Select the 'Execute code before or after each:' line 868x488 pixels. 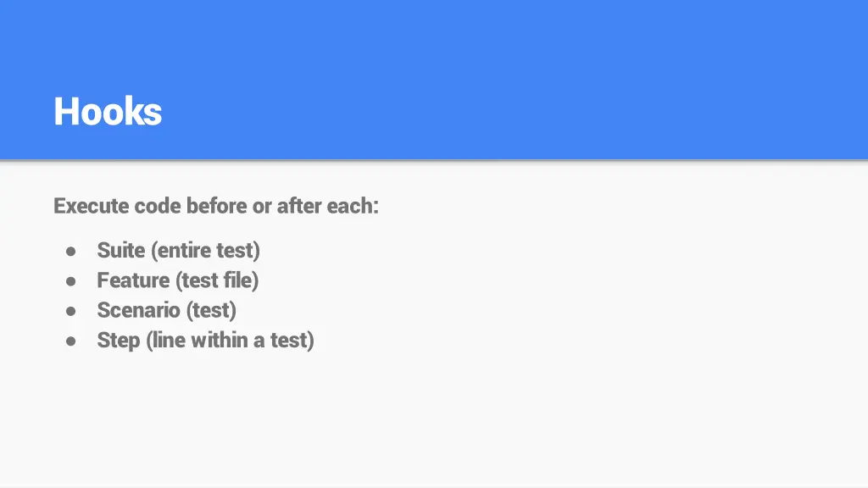pos(216,206)
